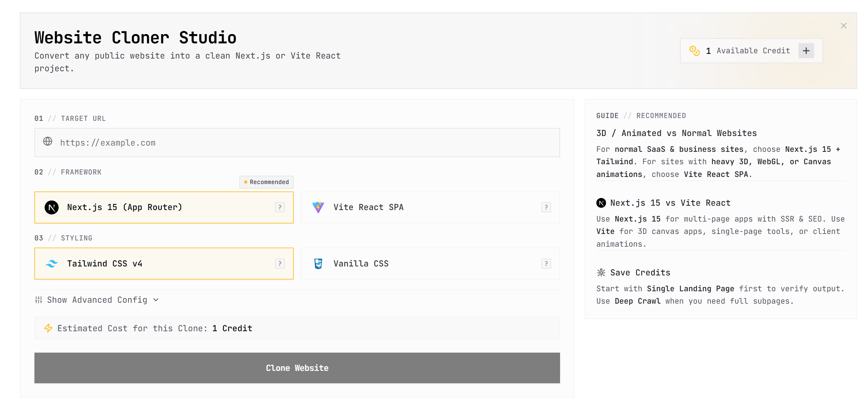Click '02 // FRAMEWORK' section label
Screen dimensions: 868x409
click(68, 172)
